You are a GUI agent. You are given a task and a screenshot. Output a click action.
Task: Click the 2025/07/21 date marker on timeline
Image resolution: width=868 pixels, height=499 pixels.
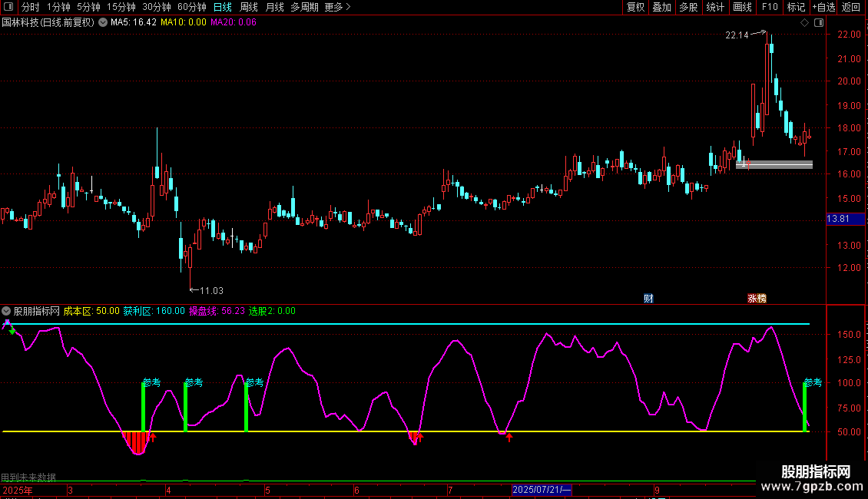[542, 489]
